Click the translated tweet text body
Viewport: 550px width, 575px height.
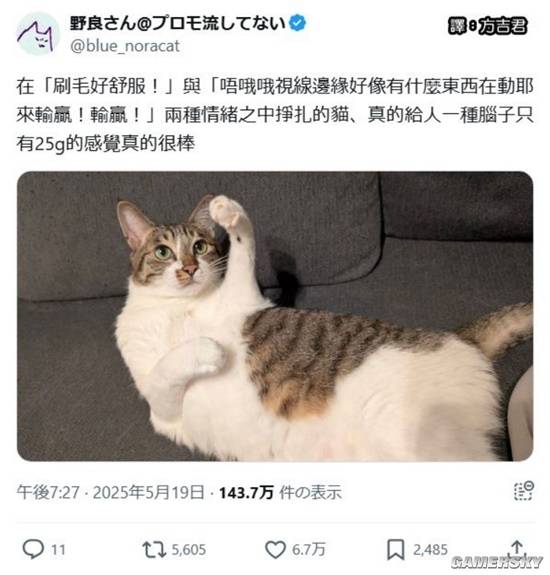(x=275, y=114)
